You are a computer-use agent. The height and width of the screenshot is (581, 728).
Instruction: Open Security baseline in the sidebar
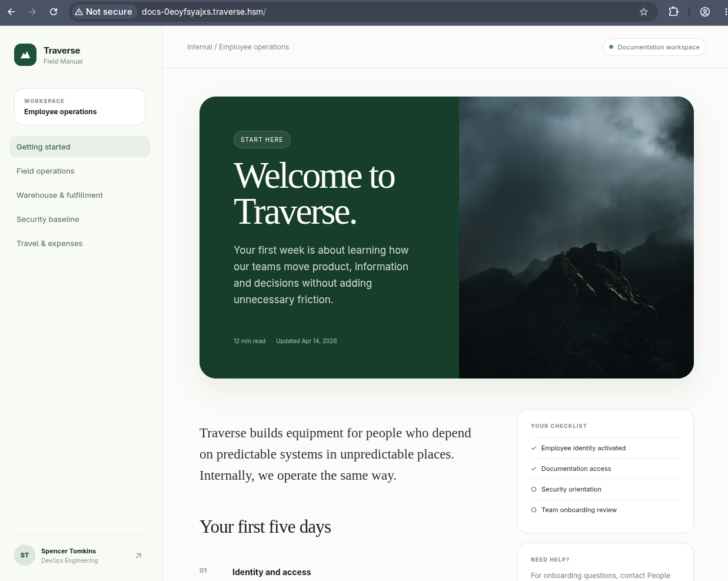coord(79,219)
